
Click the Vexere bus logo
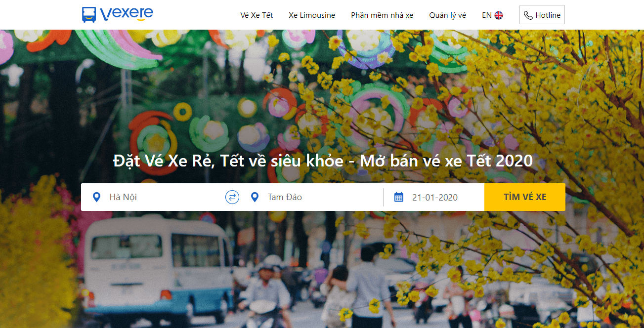89,14
